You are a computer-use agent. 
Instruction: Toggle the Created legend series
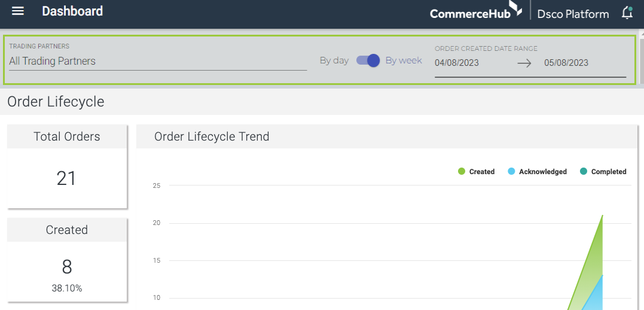477,171
